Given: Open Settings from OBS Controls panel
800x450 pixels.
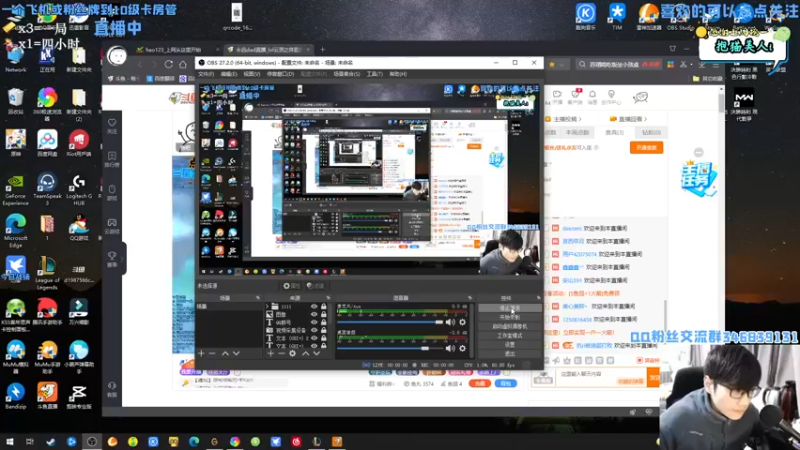Looking at the screenshot, I should (x=509, y=345).
